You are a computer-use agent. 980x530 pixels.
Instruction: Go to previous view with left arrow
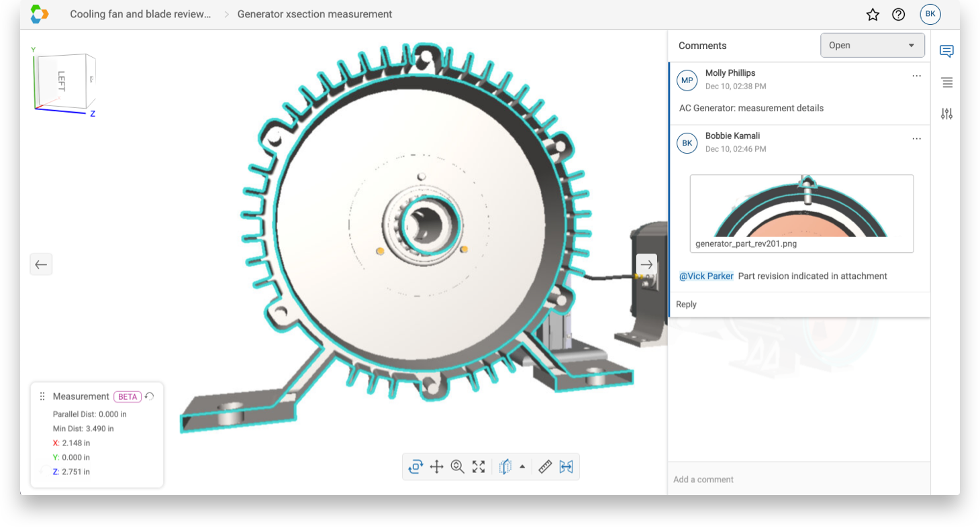click(x=41, y=264)
